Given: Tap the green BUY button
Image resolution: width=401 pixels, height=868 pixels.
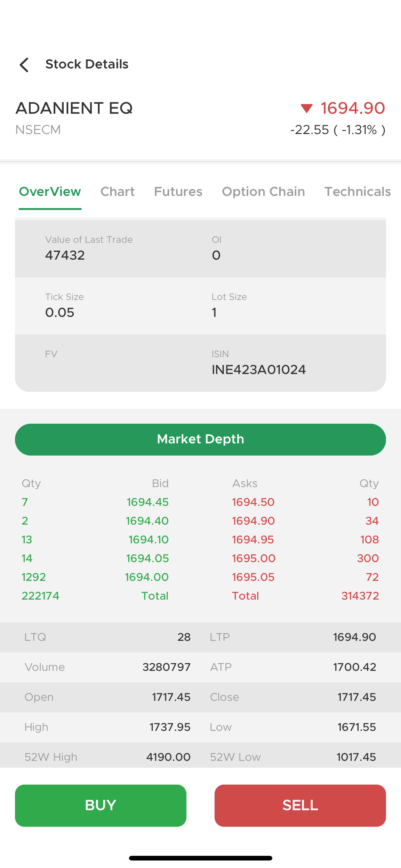Looking at the screenshot, I should click(x=101, y=805).
